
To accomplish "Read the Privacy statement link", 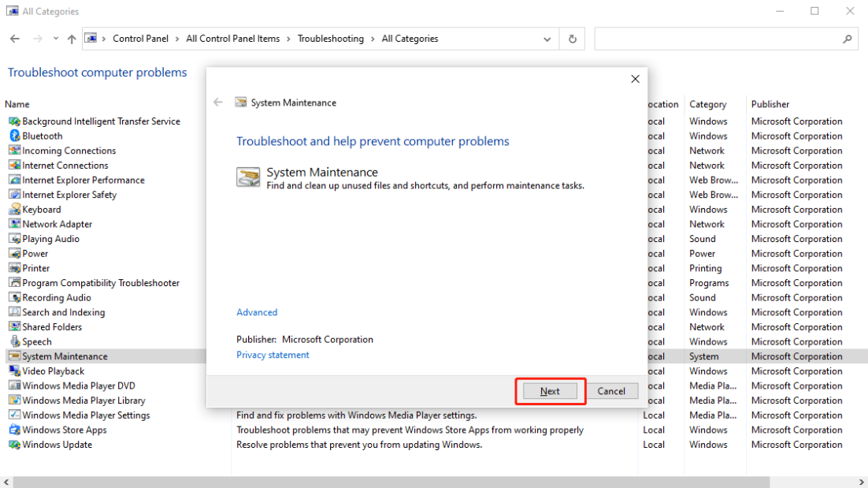I will pyautogui.click(x=273, y=355).
